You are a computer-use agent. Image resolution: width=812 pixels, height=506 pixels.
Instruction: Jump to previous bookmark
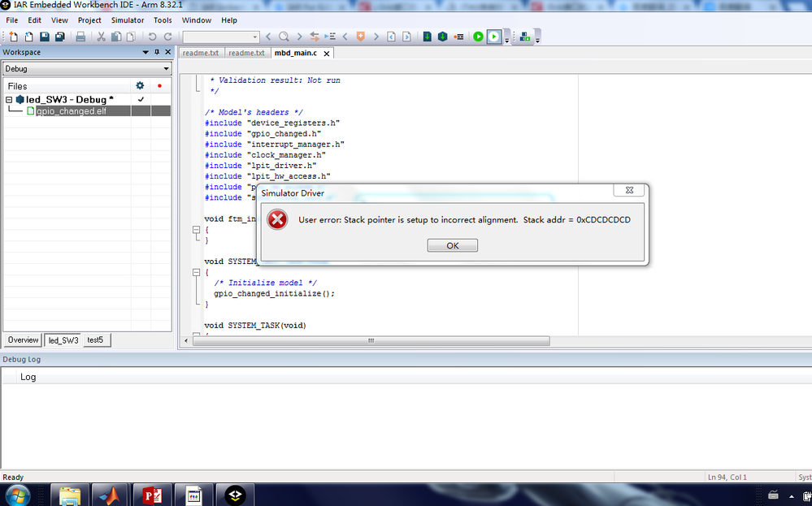point(345,37)
